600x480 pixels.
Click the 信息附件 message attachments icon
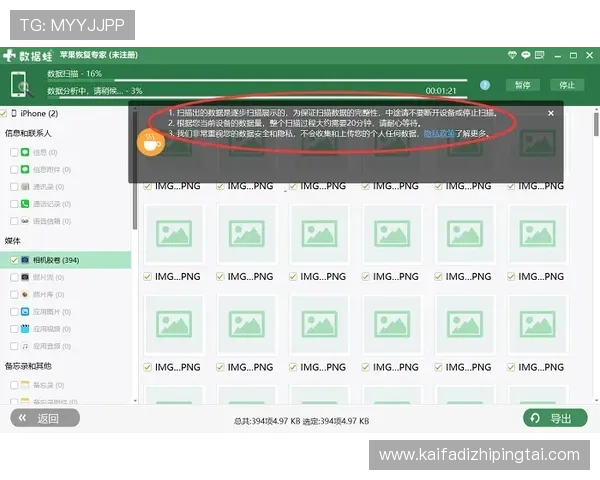pyautogui.click(x=25, y=169)
